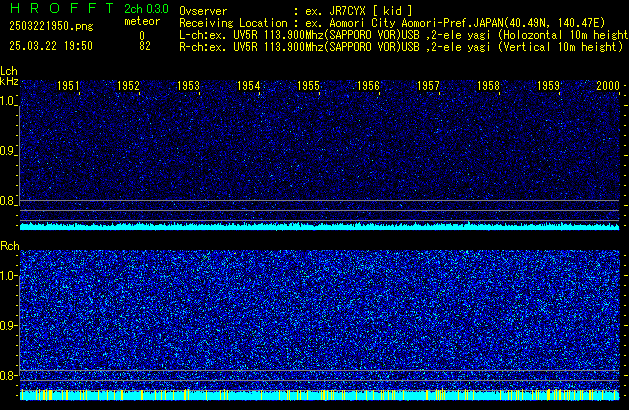
Task: Click the R-ch UV5R antenna description line
Action: 401,47
